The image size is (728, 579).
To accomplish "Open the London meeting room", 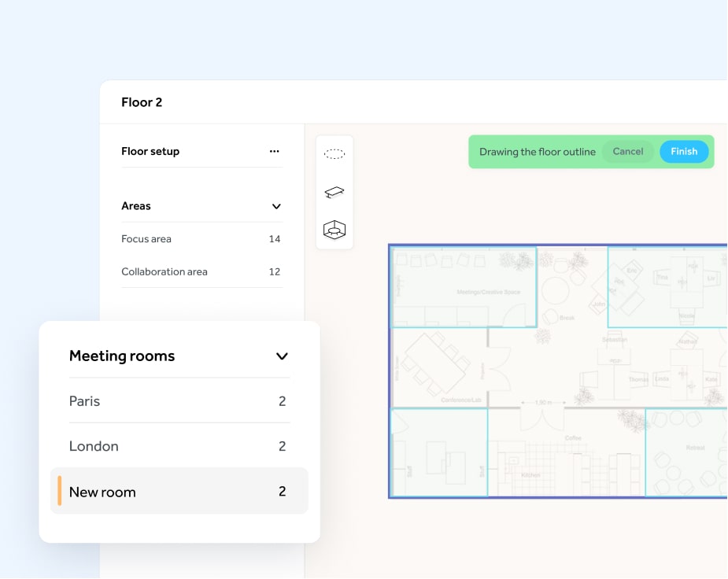I will coord(94,446).
